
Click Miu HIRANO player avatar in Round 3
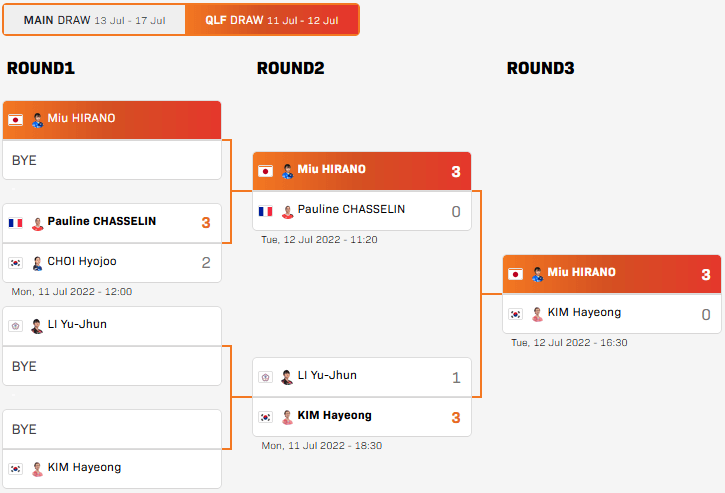pyautogui.click(x=537, y=274)
